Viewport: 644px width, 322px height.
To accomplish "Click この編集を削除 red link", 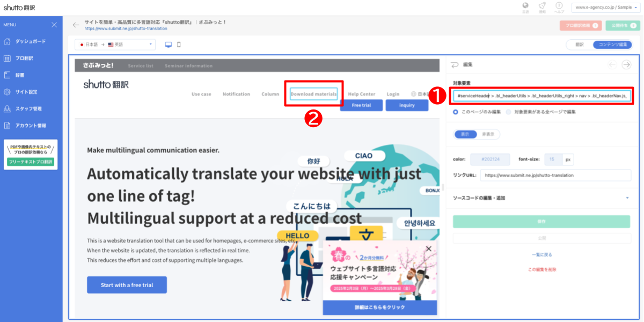I will [x=541, y=269].
